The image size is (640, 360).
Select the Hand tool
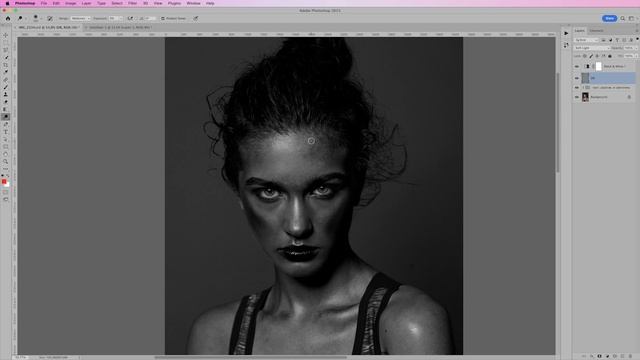click(6, 154)
